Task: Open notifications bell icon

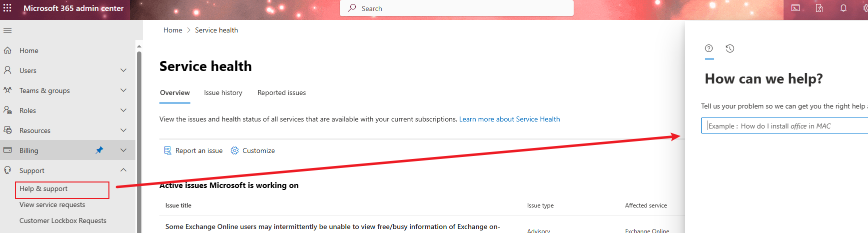Action: (844, 8)
